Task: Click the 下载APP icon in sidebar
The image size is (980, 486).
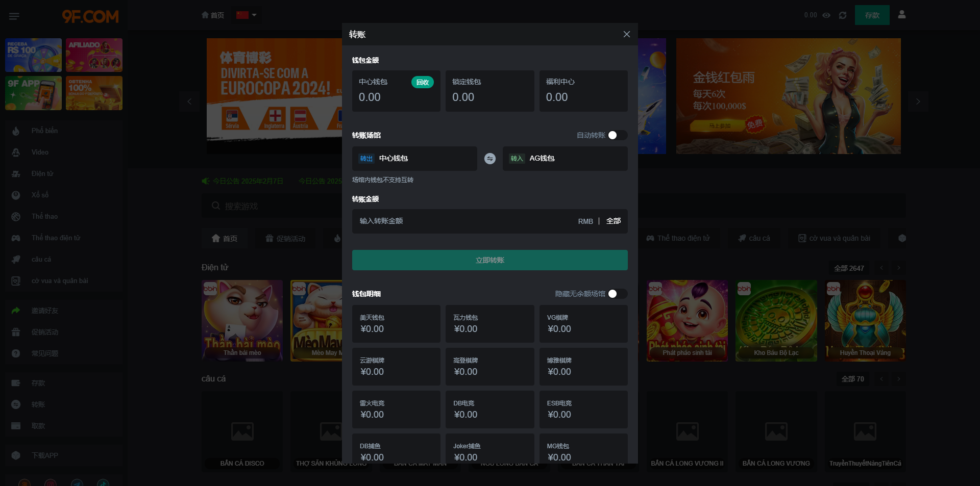Action: 16,455
